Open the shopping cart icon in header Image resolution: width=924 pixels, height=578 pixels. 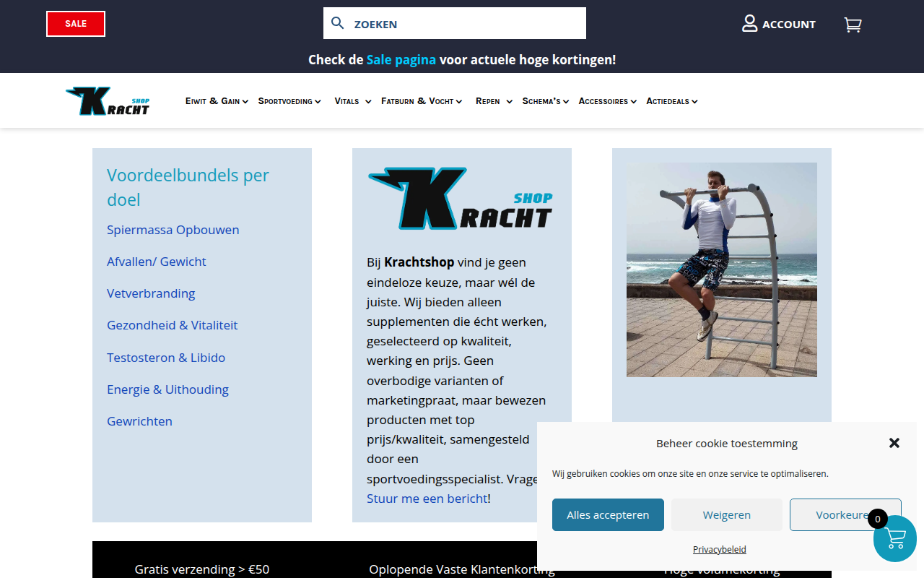(853, 25)
